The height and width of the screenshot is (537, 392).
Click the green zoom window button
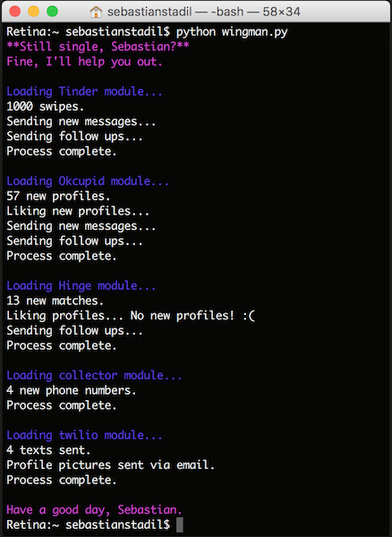click(52, 12)
